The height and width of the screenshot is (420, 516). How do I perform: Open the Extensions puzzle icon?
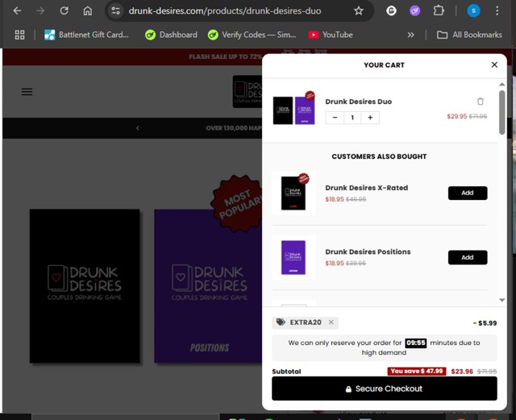coord(439,10)
